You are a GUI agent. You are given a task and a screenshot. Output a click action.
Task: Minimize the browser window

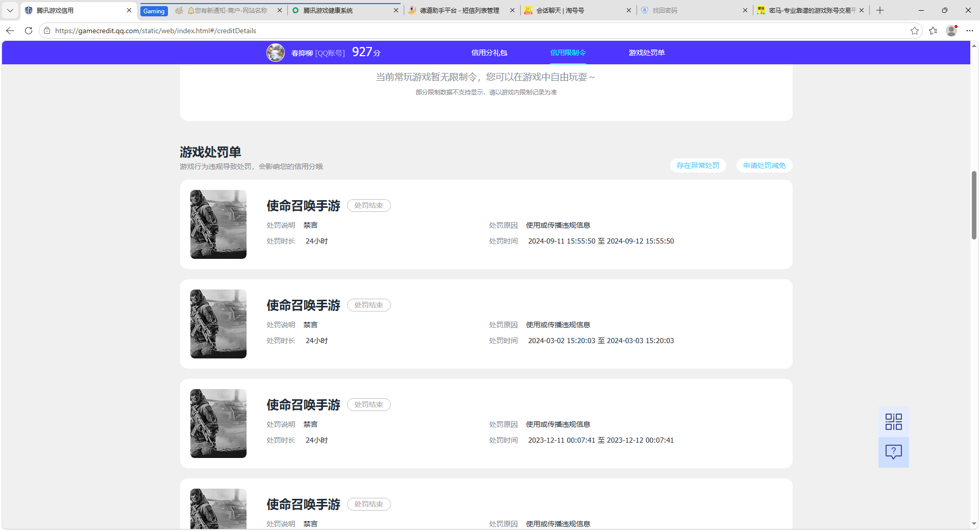tap(921, 10)
